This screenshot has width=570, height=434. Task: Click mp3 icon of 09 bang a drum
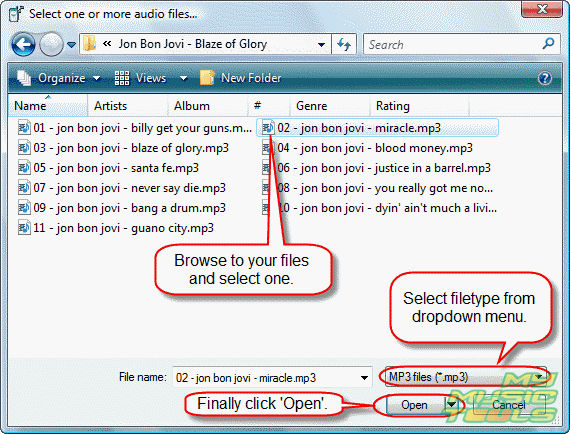point(24,208)
